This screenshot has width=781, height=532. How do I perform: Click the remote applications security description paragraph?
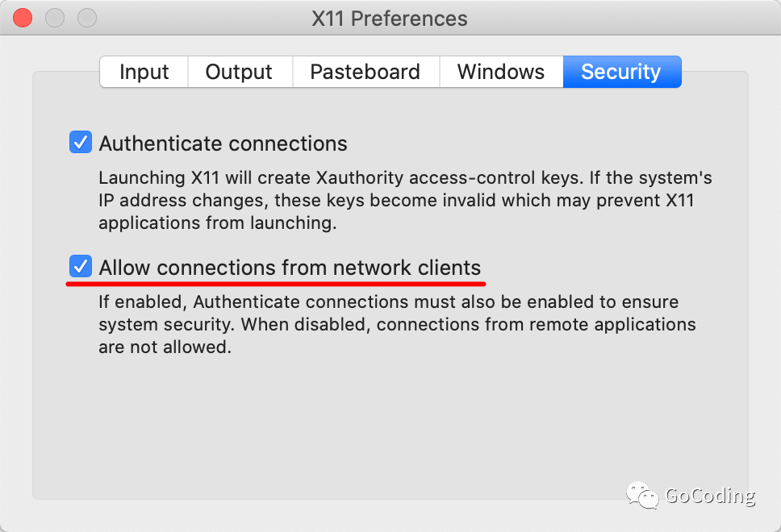click(397, 325)
